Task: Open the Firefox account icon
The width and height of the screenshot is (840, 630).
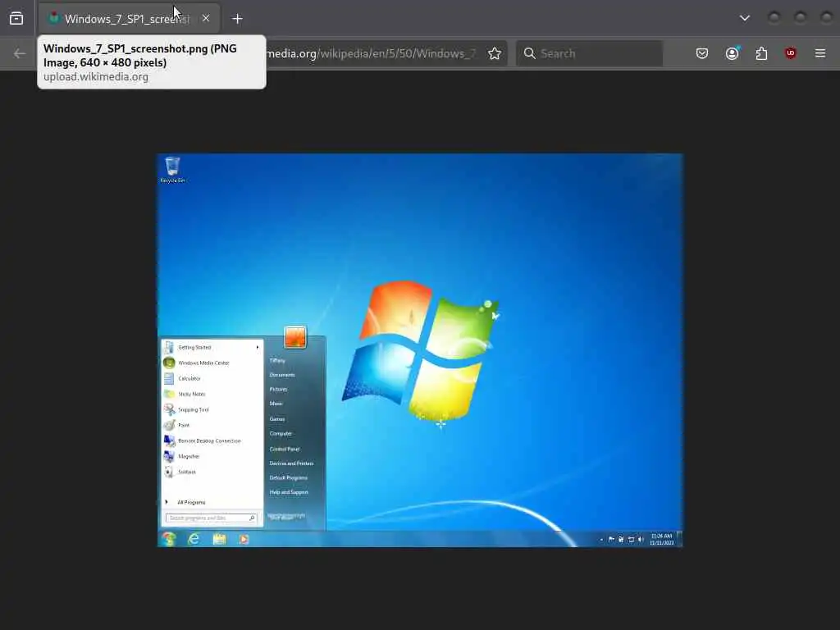Action: coord(733,53)
